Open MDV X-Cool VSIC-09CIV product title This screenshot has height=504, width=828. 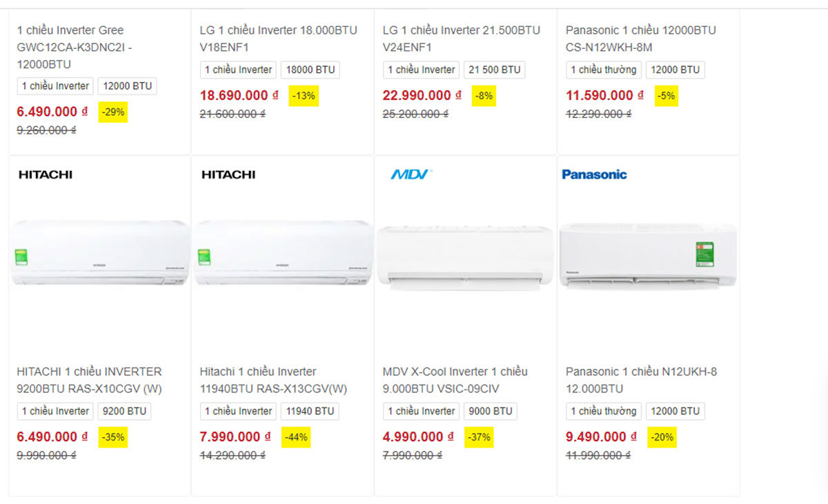pos(455,380)
